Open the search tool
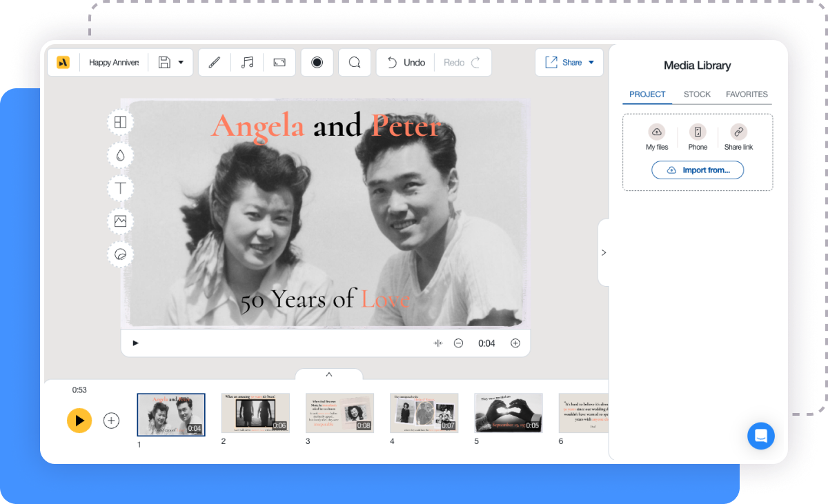This screenshot has width=828, height=504. point(354,62)
